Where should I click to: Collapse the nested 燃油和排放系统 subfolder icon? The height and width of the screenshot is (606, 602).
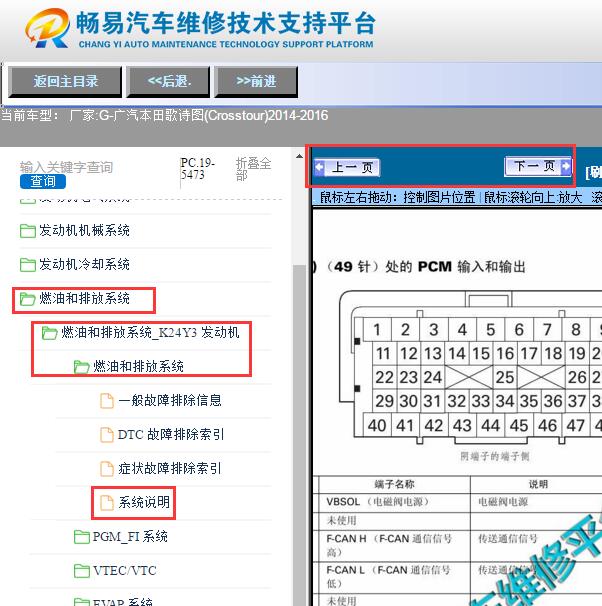pyautogui.click(x=82, y=367)
